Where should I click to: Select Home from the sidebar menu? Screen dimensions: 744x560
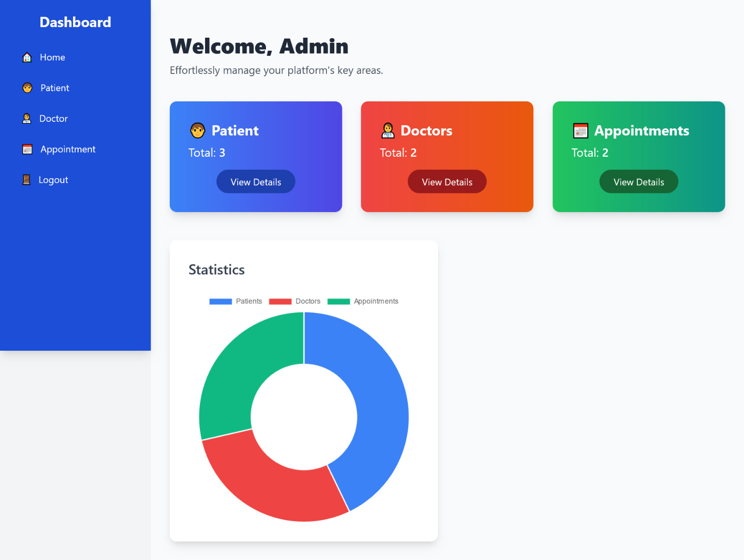pos(52,57)
